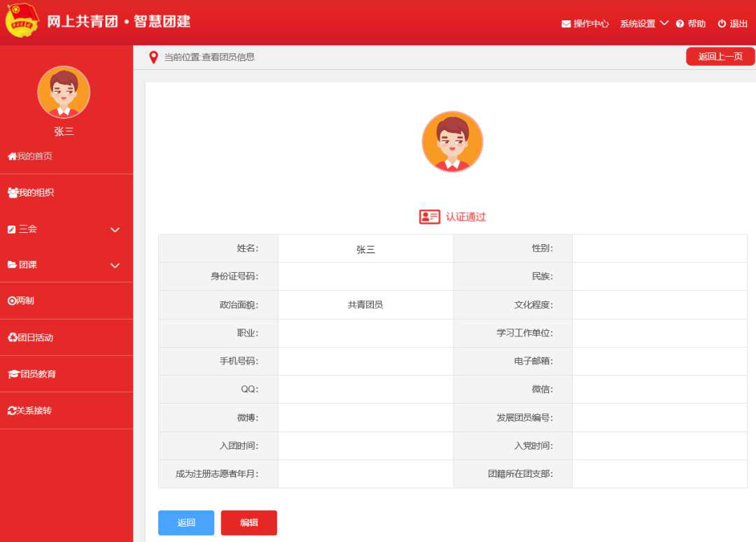
Task: Open the 系统设置 dropdown menu
Action: tap(643, 24)
